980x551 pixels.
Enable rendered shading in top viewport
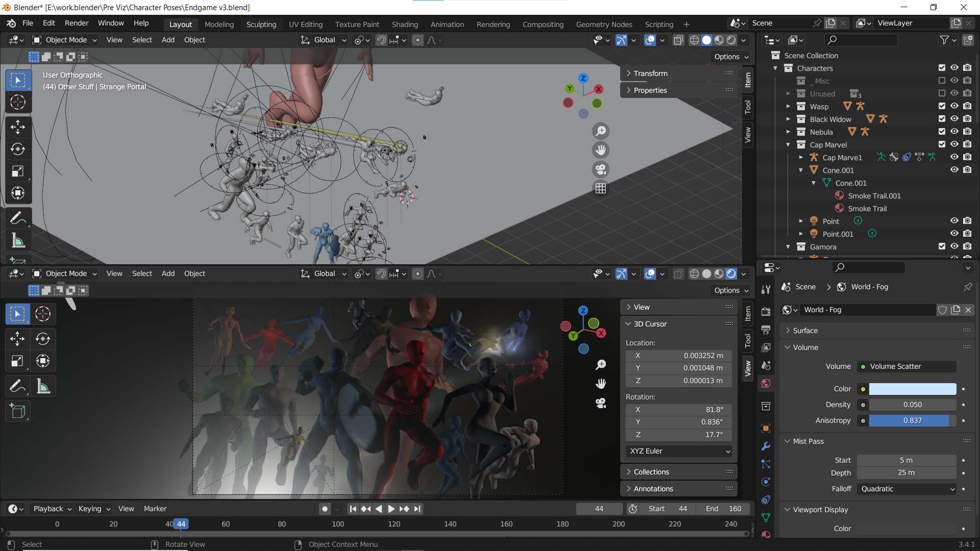731,40
